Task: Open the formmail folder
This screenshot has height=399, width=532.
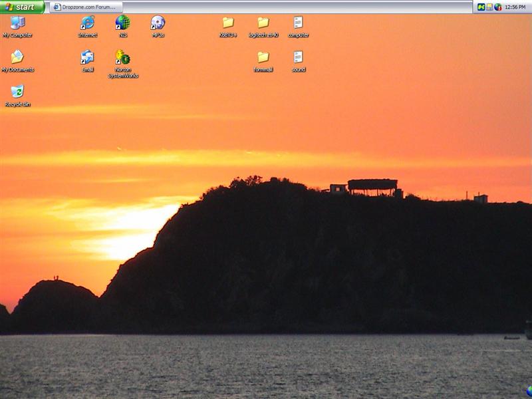Action: [x=263, y=58]
